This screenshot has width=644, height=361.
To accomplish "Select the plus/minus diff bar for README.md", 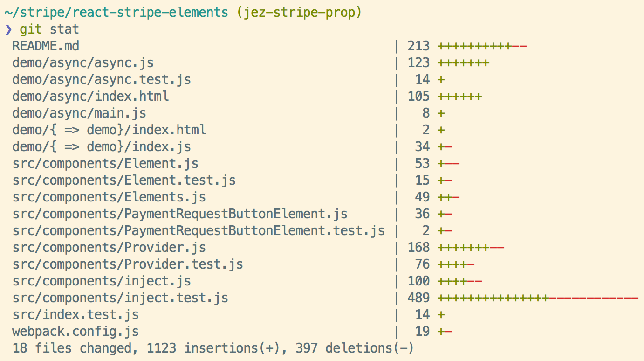I will point(482,46).
